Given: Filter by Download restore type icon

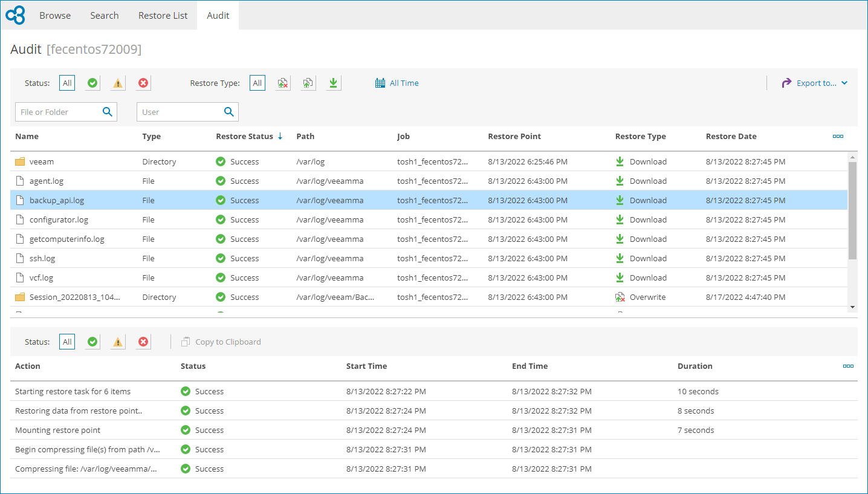Looking at the screenshot, I should click(333, 83).
